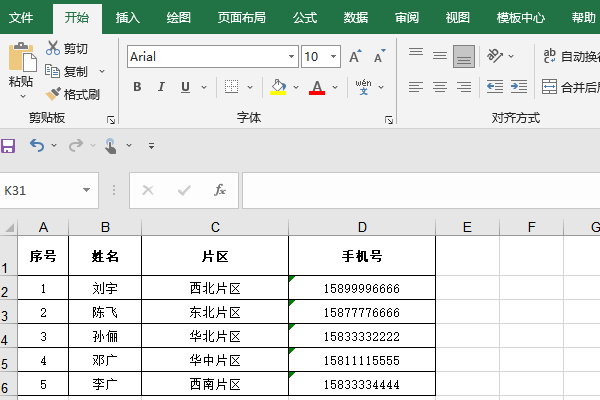Click the text orientation icon
The image size is (600, 400).
click(495, 56)
